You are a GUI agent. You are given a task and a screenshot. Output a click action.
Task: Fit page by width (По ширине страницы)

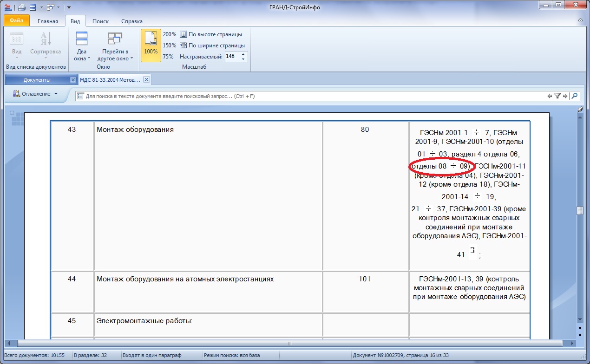[x=212, y=45]
